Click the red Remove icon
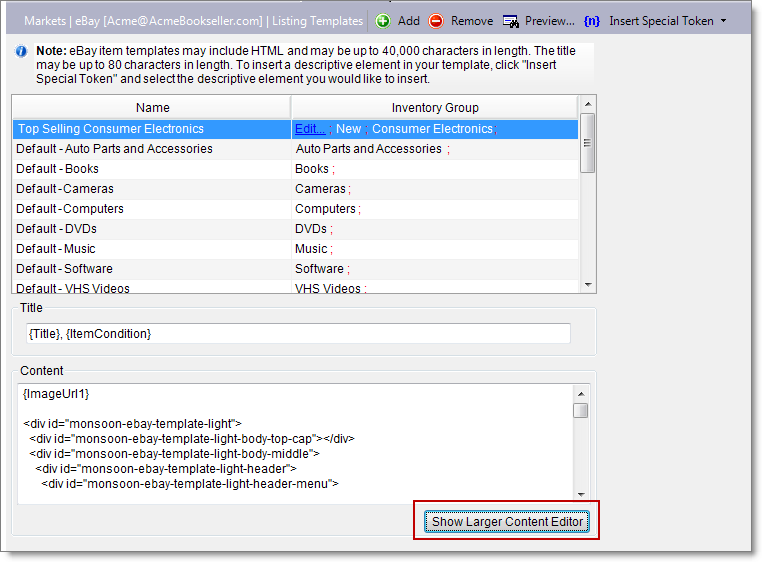The height and width of the screenshot is (562, 762). (436, 21)
